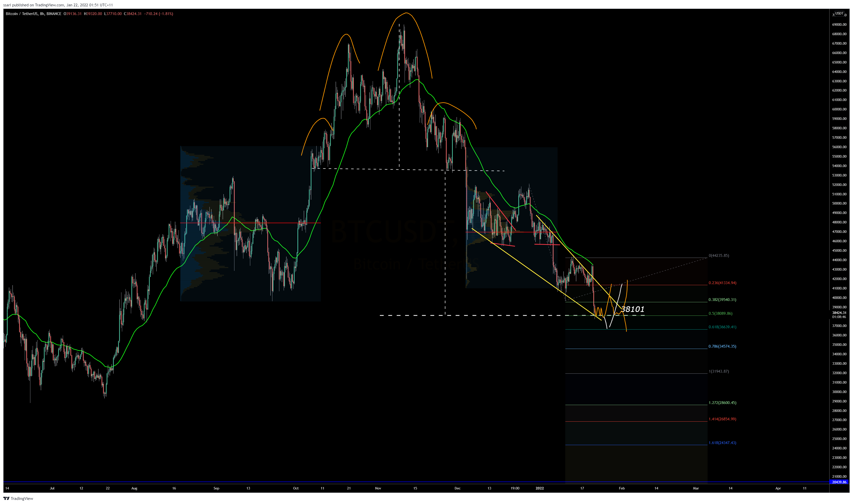The image size is (853, 504).
Task: Click the 21000.00 price axis label
Action: (839, 476)
